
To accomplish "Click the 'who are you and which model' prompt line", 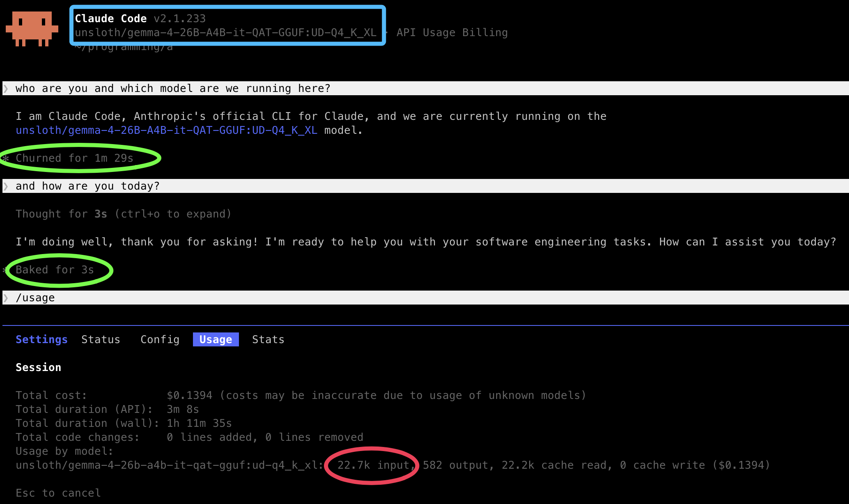I will 426,88.
